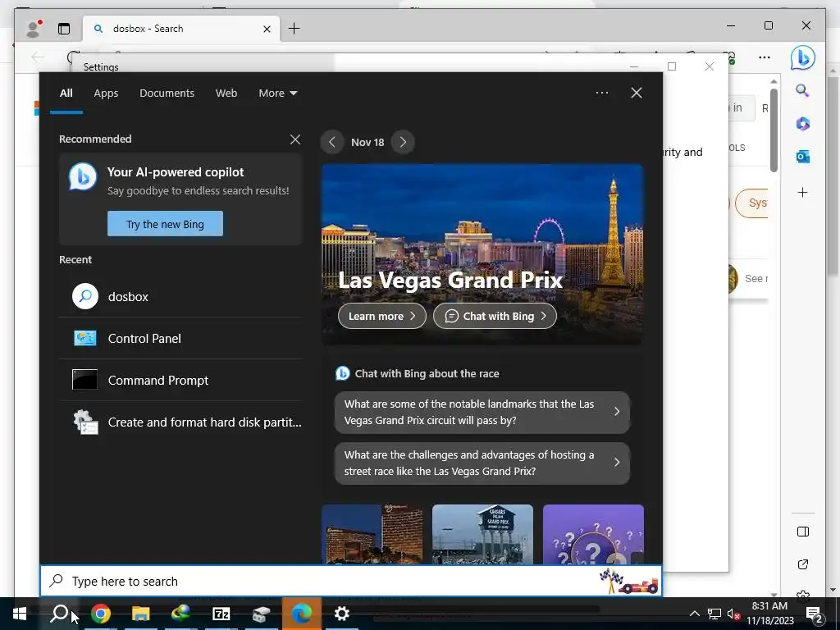Open Outlook icon in Edge sidebar
Image resolution: width=840 pixels, height=630 pixels.
tap(802, 157)
